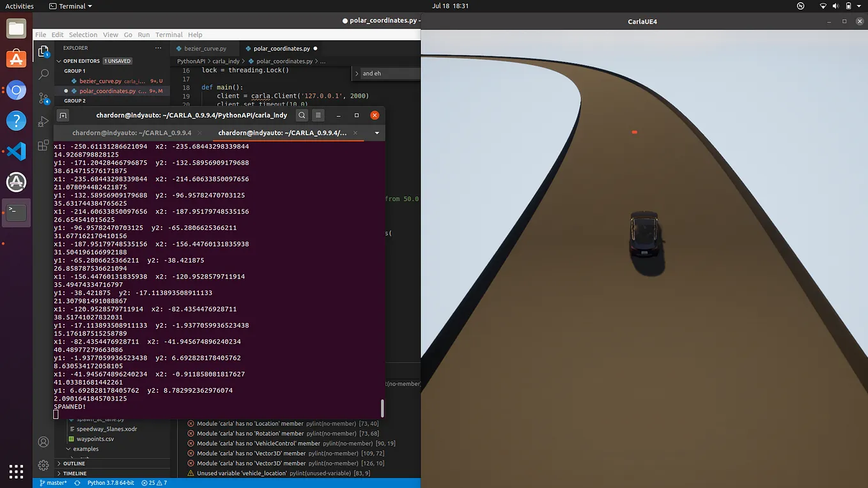Image resolution: width=868 pixels, height=488 pixels.
Task: Launch Ubuntu Software from the dock
Action: pyautogui.click(x=16, y=59)
